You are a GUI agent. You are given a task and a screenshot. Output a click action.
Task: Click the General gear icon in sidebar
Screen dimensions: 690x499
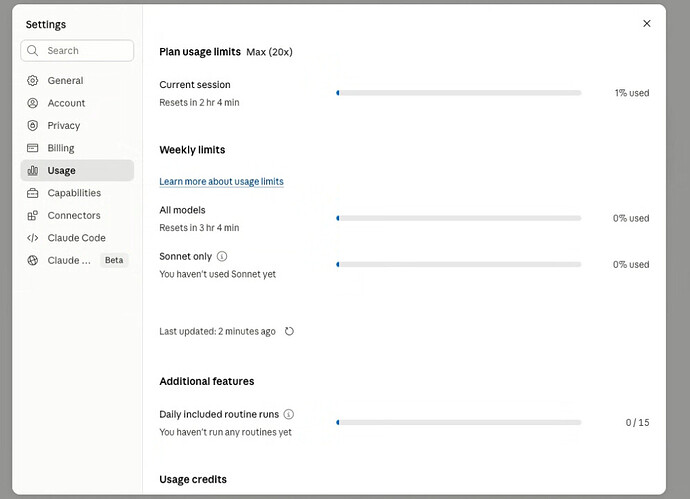point(33,81)
